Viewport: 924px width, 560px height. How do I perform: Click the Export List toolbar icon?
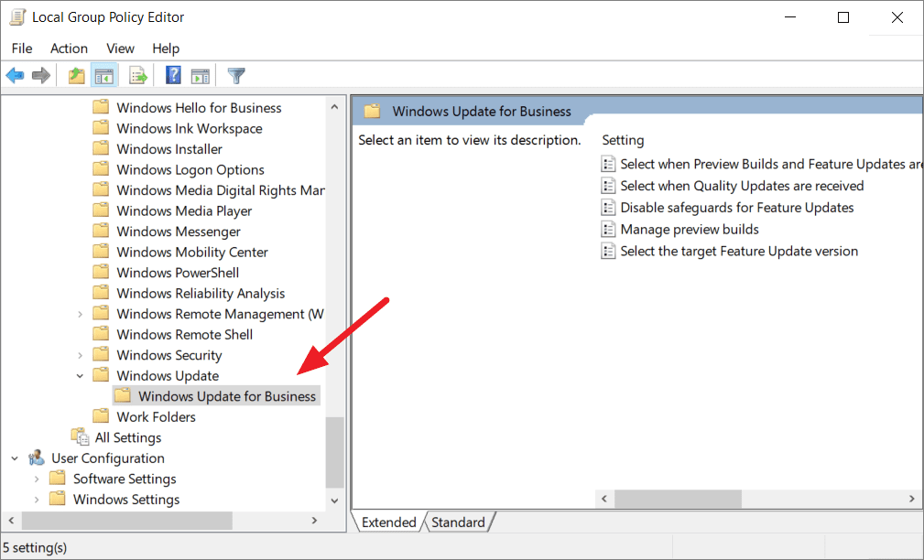138,75
